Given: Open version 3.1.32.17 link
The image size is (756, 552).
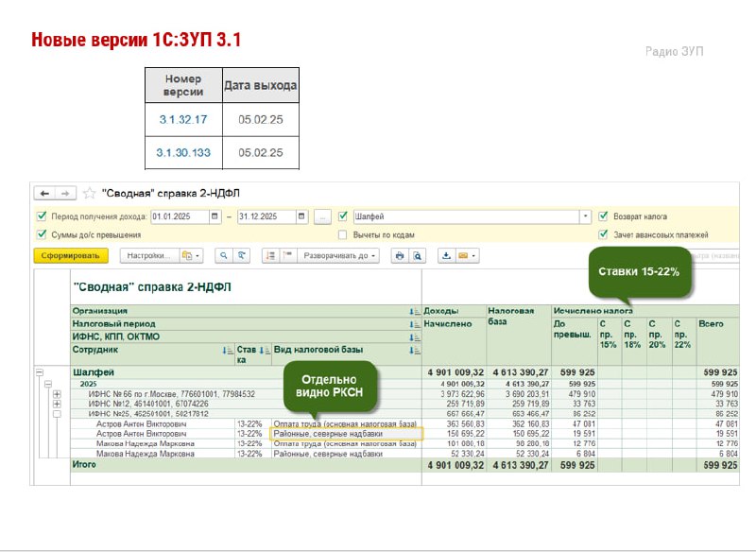Looking at the screenshot, I should tap(183, 119).
